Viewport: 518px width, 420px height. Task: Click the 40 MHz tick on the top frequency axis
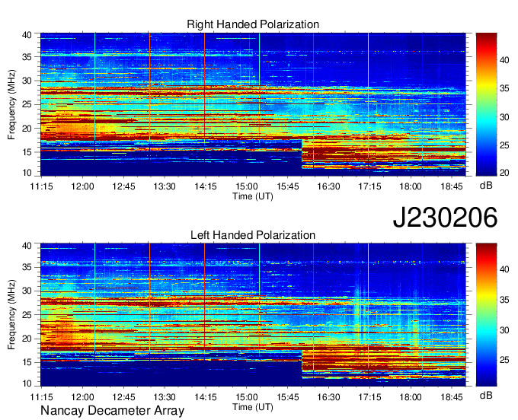[x=27, y=35]
